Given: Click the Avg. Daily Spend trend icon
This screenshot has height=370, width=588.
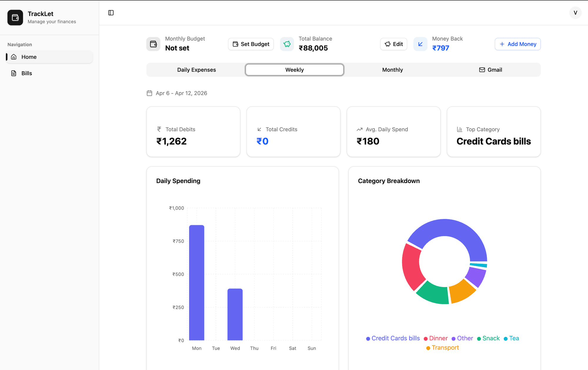Looking at the screenshot, I should pos(359,129).
